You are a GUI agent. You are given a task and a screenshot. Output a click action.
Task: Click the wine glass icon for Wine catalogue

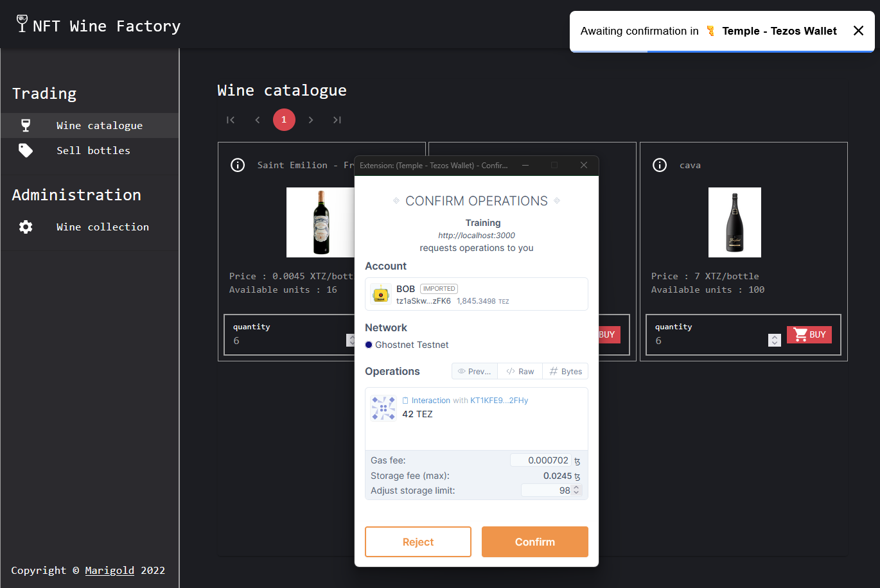(x=26, y=125)
